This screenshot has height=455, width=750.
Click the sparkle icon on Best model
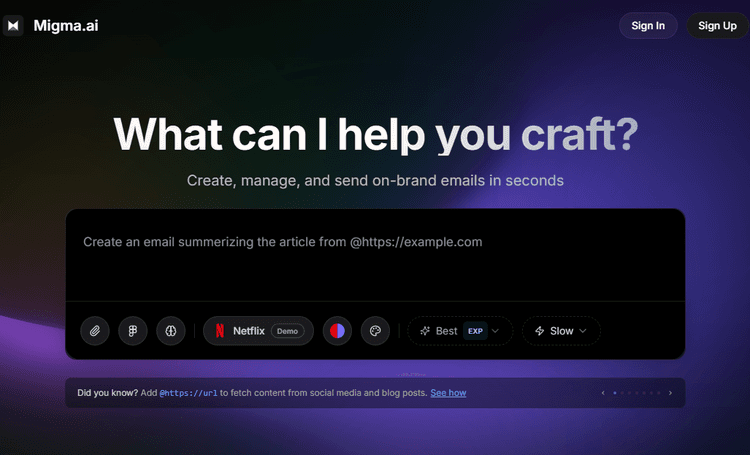click(x=425, y=331)
